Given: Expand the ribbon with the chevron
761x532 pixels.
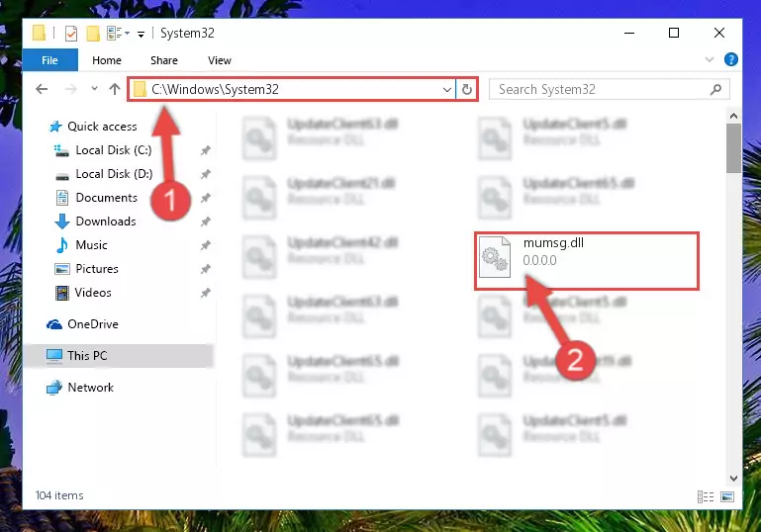Looking at the screenshot, I should click(x=710, y=59).
